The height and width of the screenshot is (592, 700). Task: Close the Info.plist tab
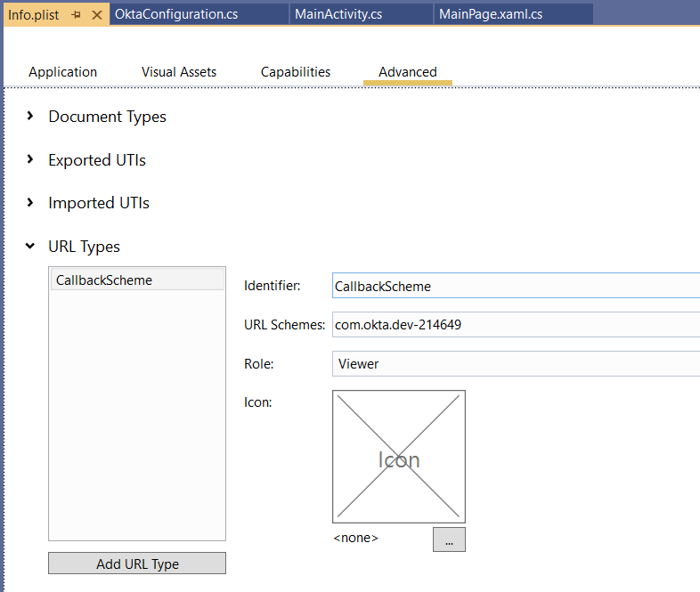pos(97,15)
